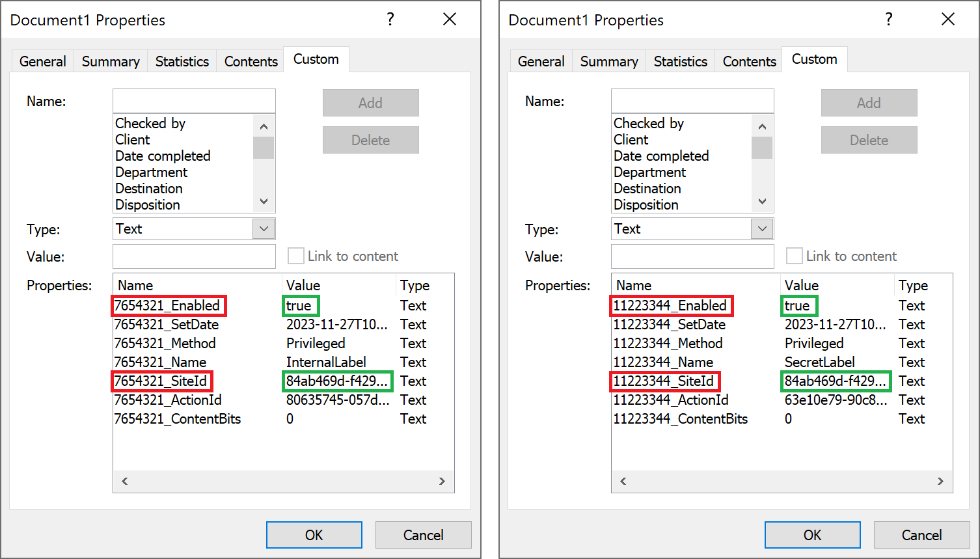This screenshot has height=559, width=980.
Task: Select the 7654321_Enabled property row
Action: (x=169, y=305)
